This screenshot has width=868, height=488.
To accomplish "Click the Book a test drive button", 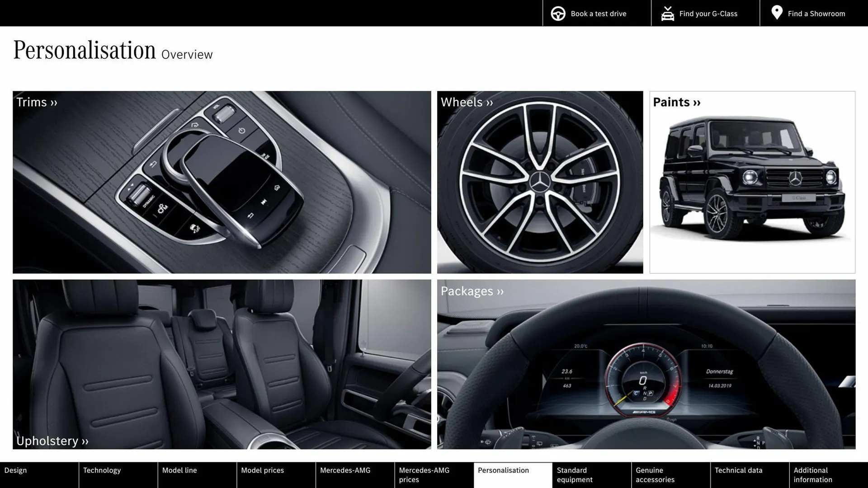I will 597,13.
